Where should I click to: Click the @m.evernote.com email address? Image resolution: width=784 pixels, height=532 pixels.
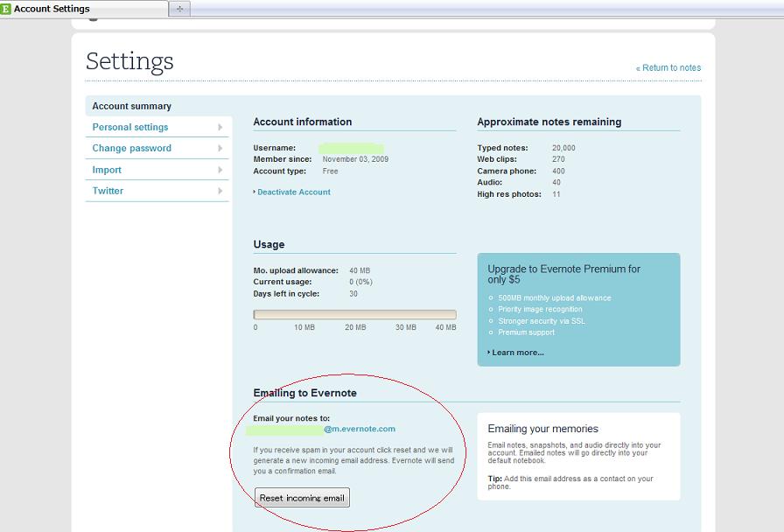tap(360, 429)
